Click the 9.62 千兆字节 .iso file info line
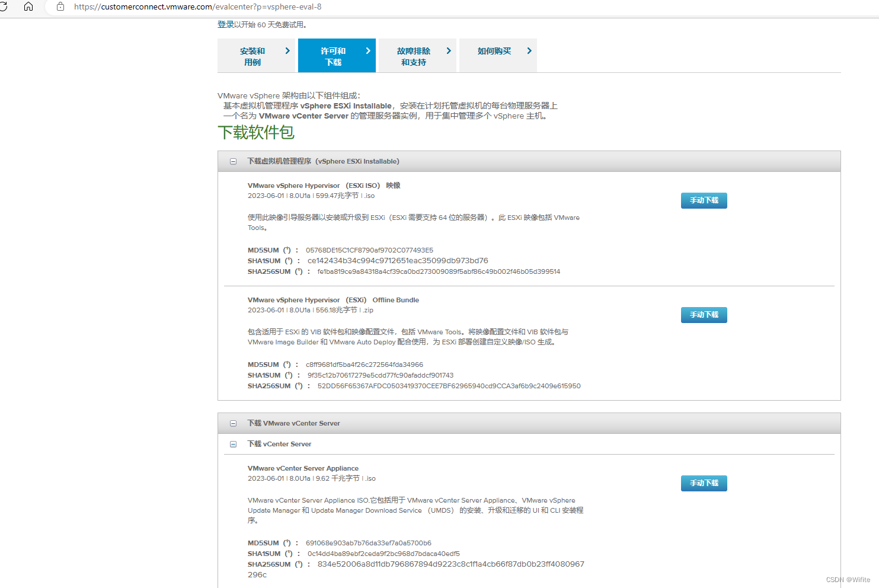 point(312,478)
